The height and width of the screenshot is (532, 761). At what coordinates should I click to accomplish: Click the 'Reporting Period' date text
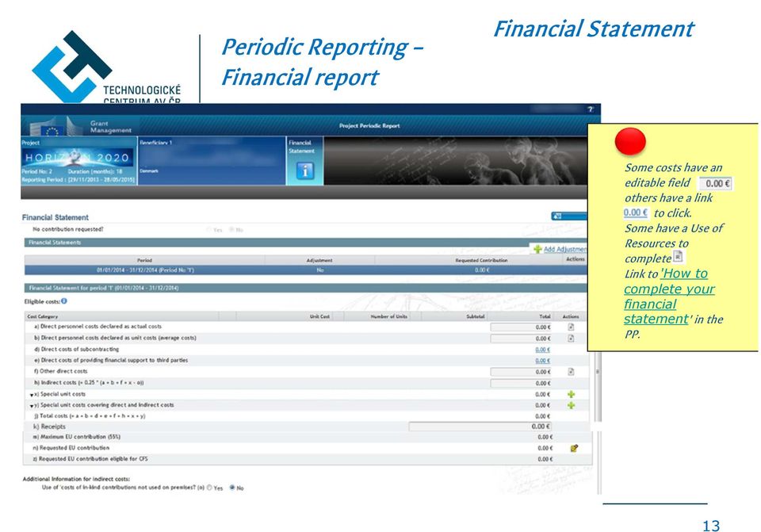(78, 180)
